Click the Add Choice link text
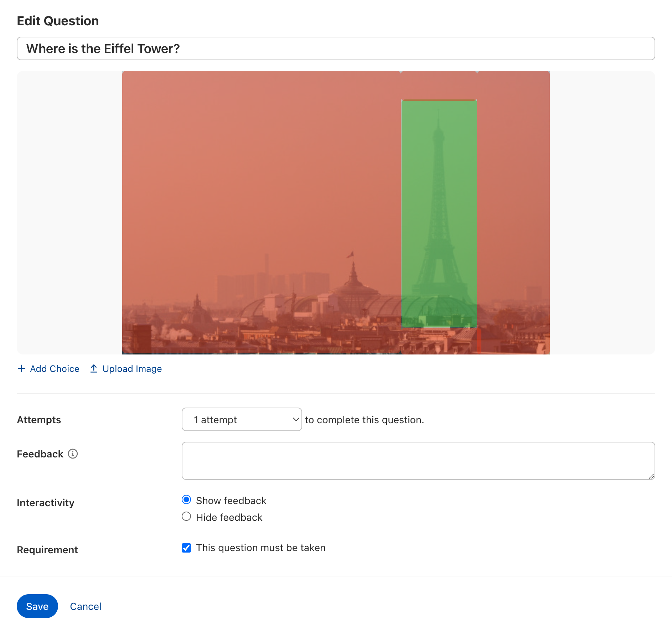The height and width of the screenshot is (632, 672). [55, 369]
